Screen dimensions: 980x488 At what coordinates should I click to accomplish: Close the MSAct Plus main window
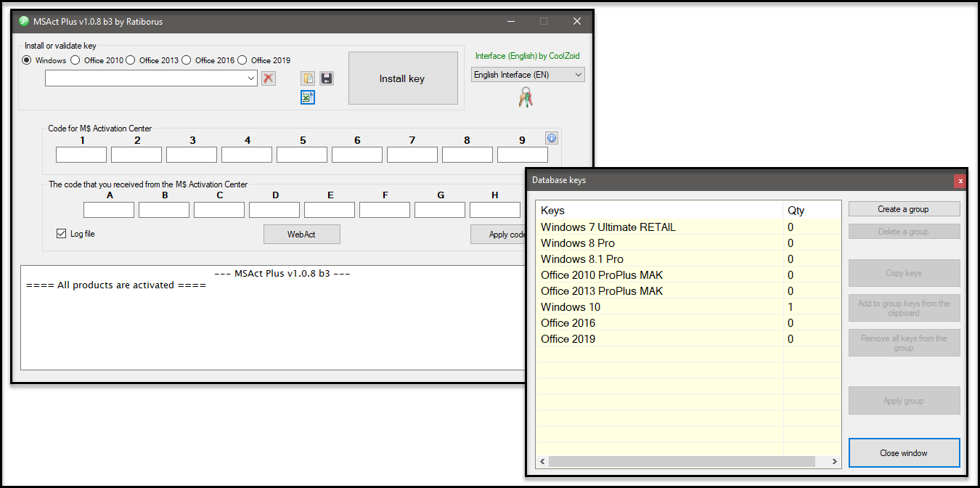click(x=577, y=21)
